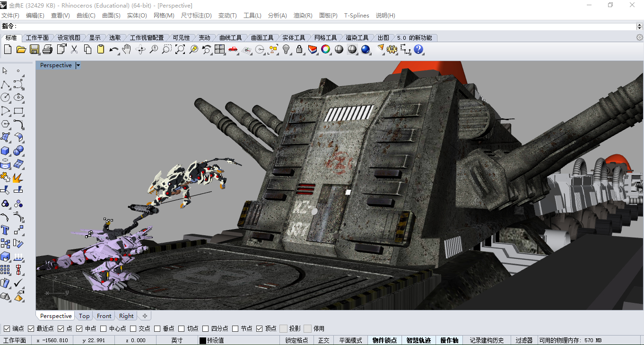Screen dimensions: 644x345
Task: Open the 曲面(S) menu
Action: pyautogui.click(x=111, y=16)
